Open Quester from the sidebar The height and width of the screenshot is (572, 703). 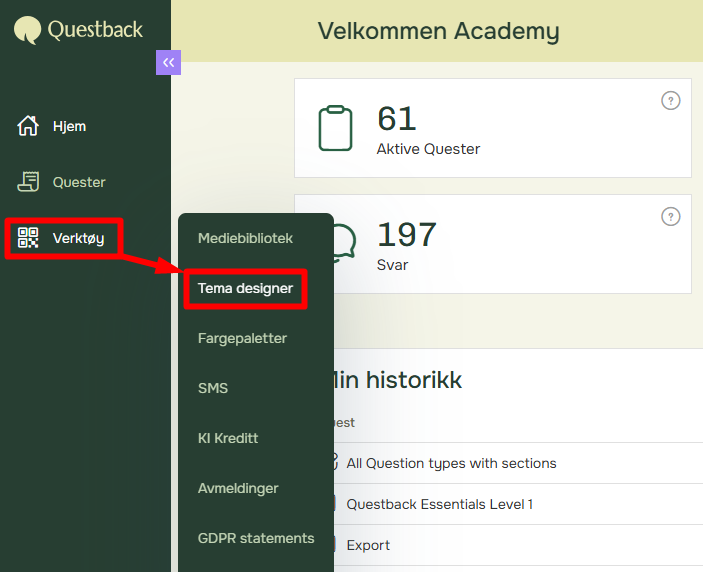click(78, 182)
